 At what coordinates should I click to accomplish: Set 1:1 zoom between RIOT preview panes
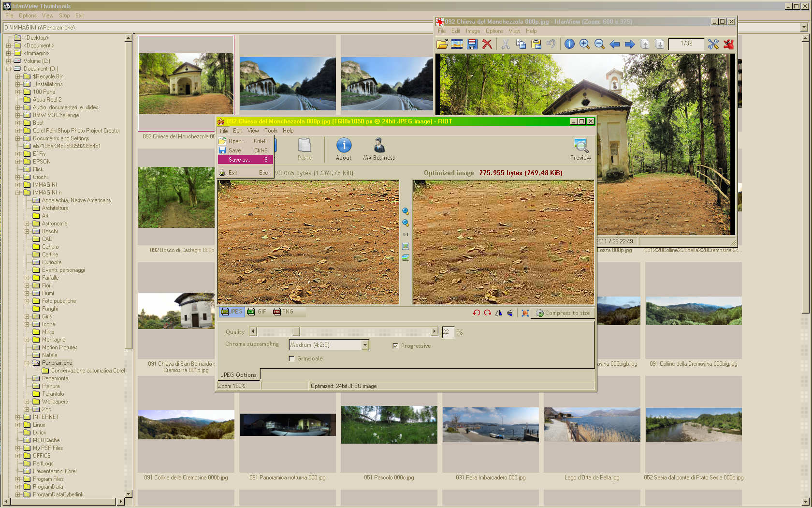click(x=406, y=235)
